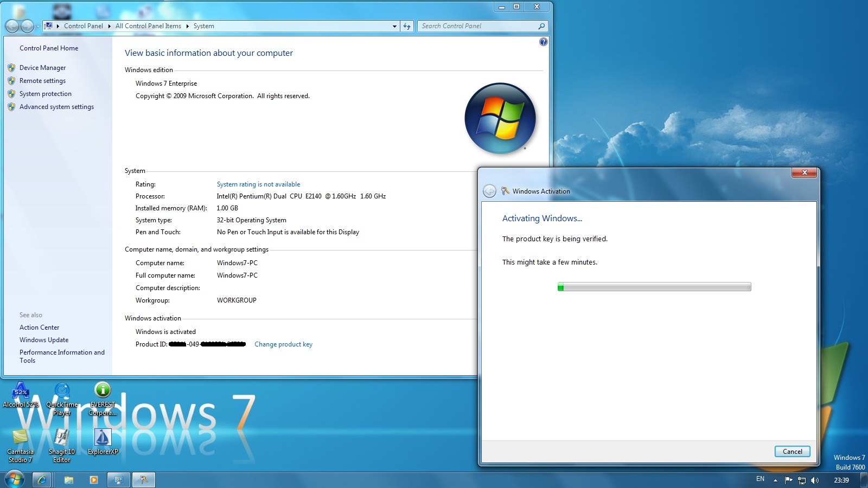Viewport: 868px width, 488px height.
Task: Click the EVEREST Corporate desktop icon
Action: click(x=103, y=399)
